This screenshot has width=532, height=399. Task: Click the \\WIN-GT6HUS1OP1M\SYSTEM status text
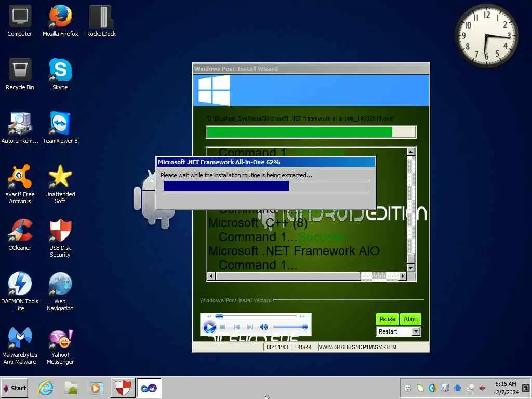click(x=357, y=347)
